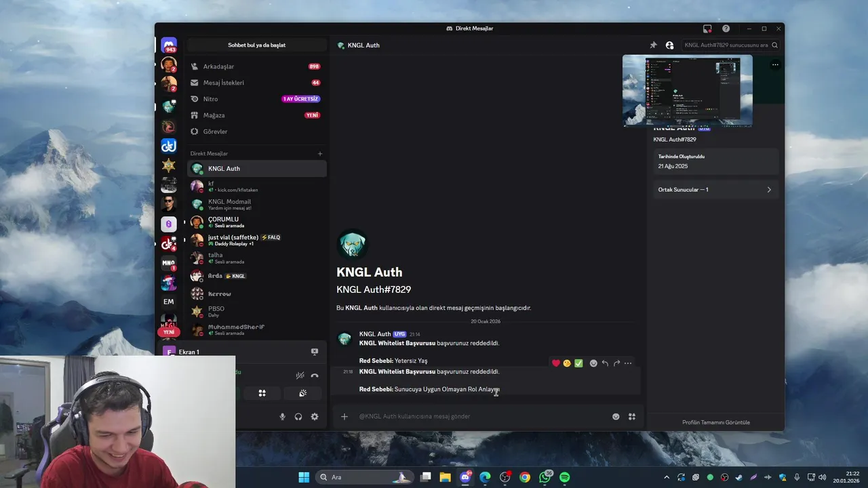The height and width of the screenshot is (488, 868).
Task: Click Sohbet bul ya da başlat search
Action: pyautogui.click(x=256, y=45)
